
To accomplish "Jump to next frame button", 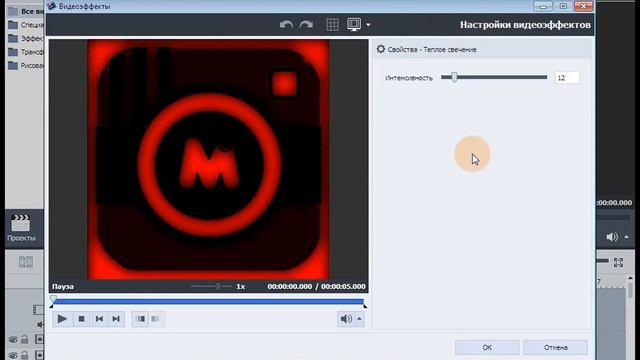I will [x=116, y=319].
